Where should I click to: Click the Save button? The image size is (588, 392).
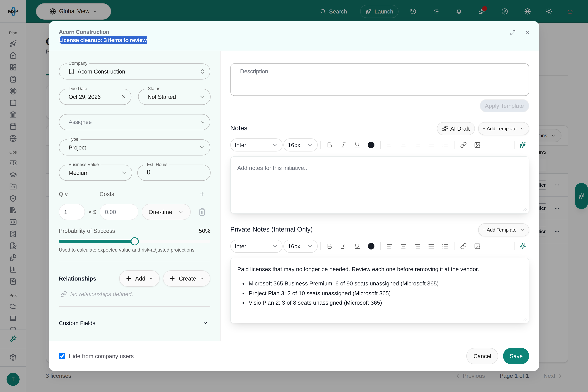(x=516, y=356)
